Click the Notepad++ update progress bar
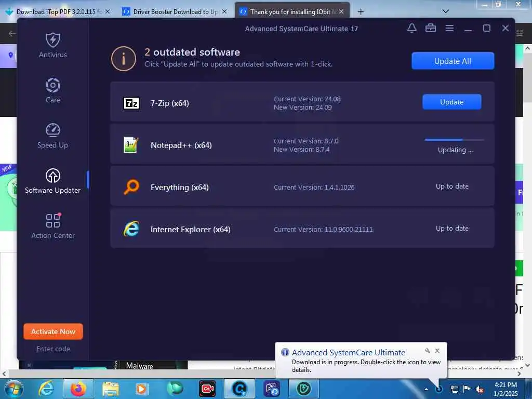532x399 pixels. click(454, 139)
